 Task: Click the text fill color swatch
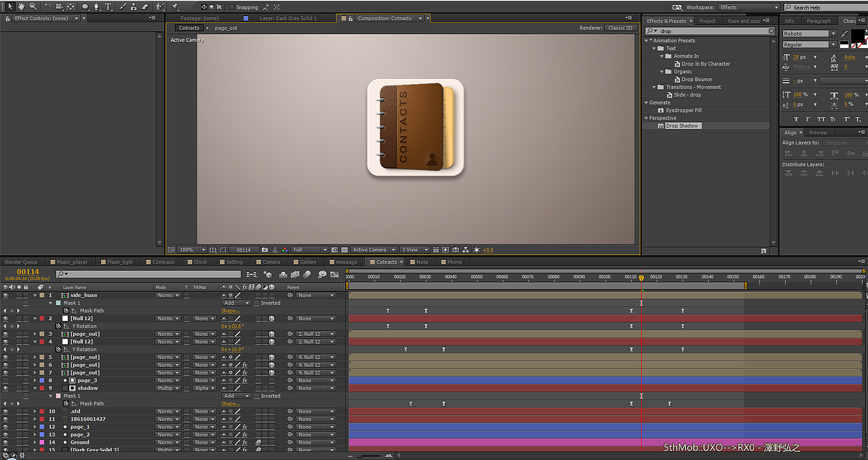click(859, 35)
